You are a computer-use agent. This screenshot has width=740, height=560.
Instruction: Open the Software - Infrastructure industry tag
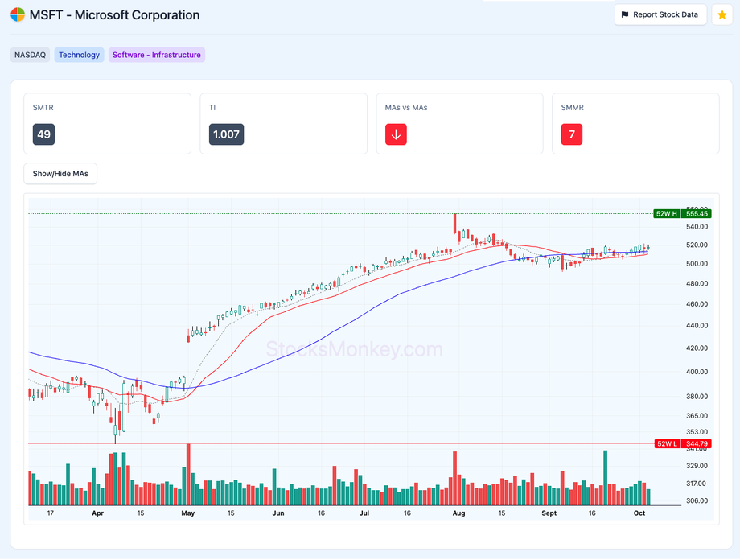pyautogui.click(x=157, y=55)
